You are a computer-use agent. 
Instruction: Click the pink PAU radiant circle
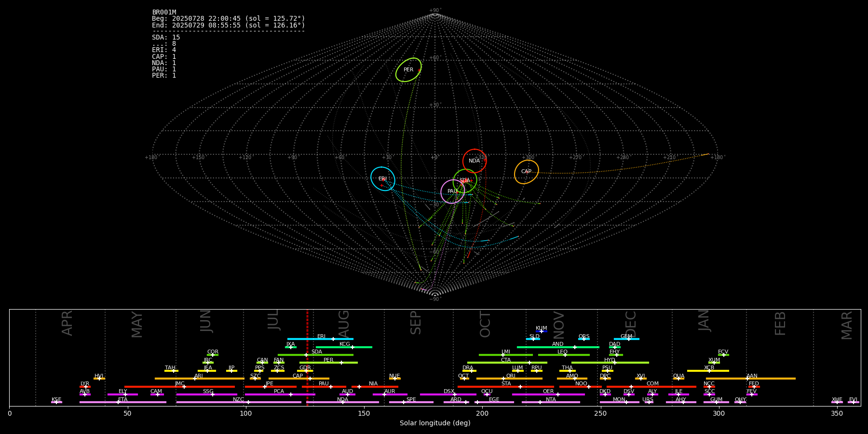click(x=453, y=191)
